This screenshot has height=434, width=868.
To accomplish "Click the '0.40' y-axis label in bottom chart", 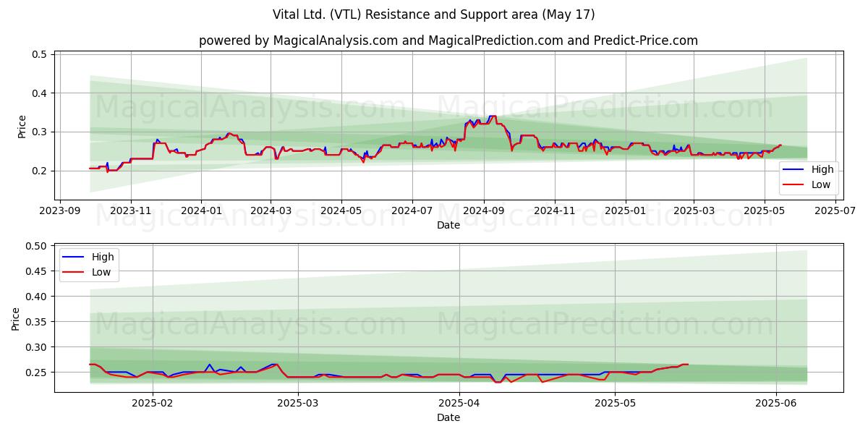I will (x=37, y=297).
